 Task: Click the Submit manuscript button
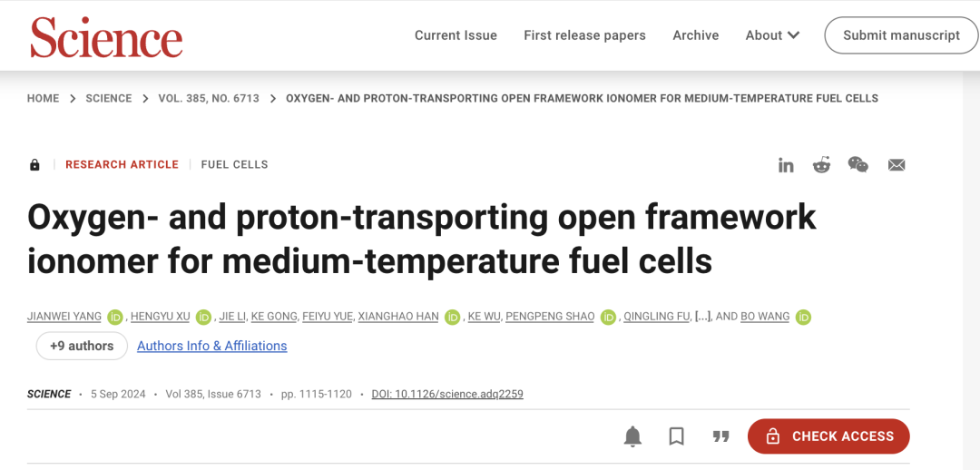click(x=901, y=35)
